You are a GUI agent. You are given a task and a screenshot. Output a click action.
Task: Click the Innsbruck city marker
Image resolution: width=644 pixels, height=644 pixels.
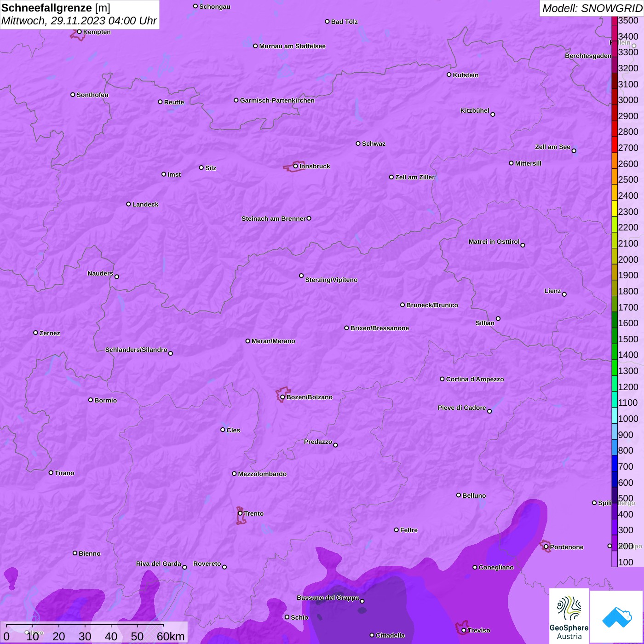(295, 166)
